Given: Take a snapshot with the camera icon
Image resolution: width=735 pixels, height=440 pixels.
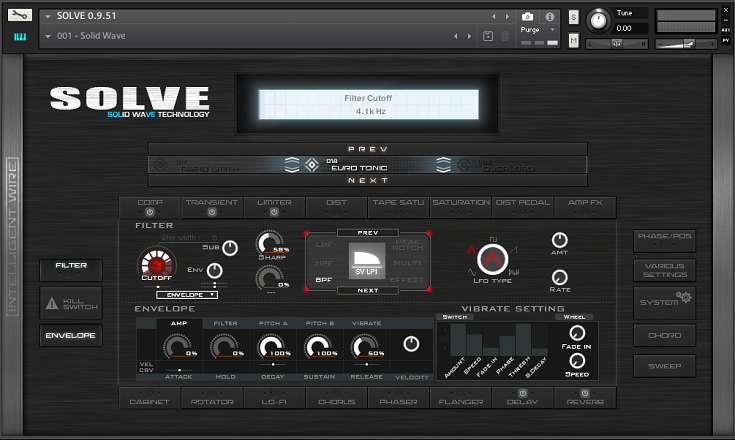Looking at the screenshot, I should coord(527,17).
